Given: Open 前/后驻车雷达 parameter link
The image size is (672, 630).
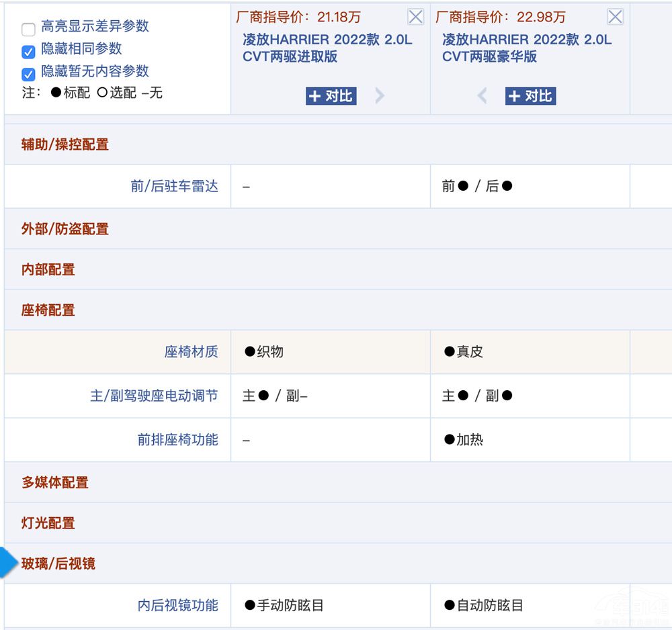Looking at the screenshot, I should (x=174, y=186).
